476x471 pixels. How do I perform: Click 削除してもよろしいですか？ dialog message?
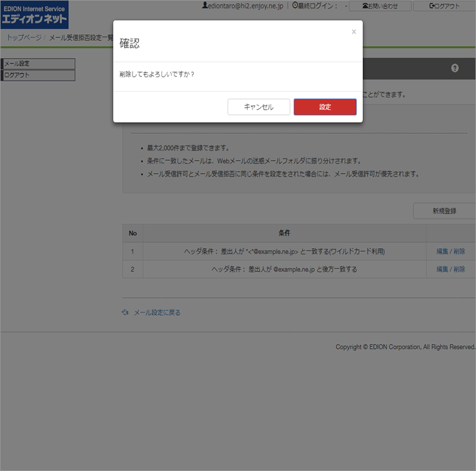click(157, 74)
